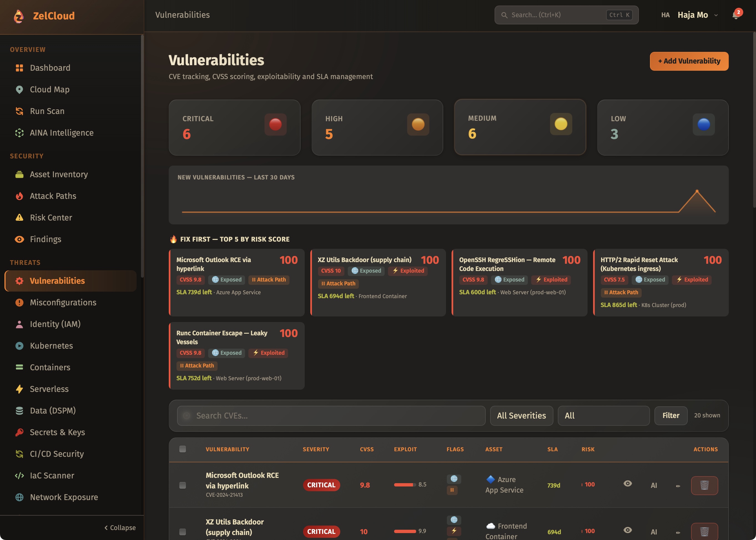
Task: Toggle the select-all checkbox in table header
Action: pyautogui.click(x=182, y=449)
